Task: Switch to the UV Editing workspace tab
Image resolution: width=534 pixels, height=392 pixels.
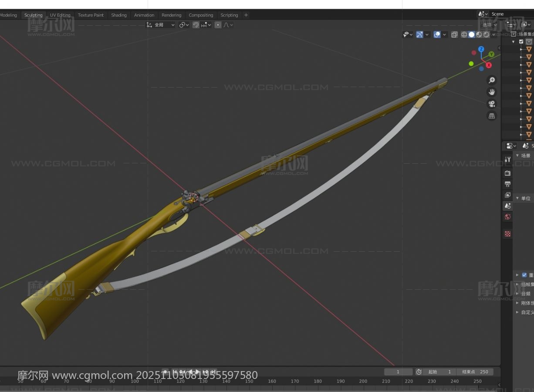Action: [60, 15]
